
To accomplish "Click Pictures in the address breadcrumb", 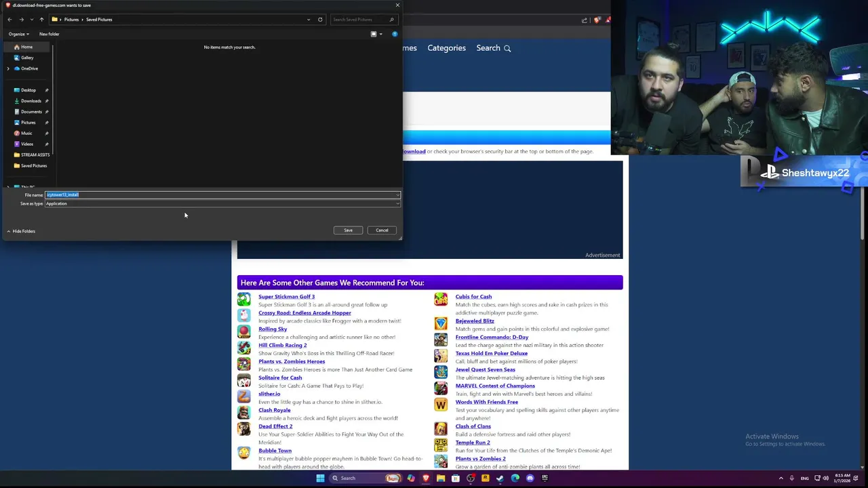I will (x=71, y=20).
